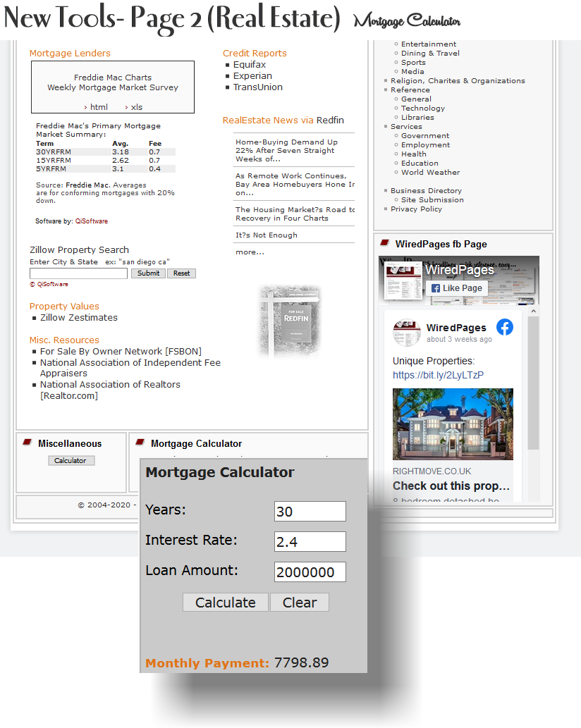The height and width of the screenshot is (728, 581).
Task: Click the scroll-up arrow of Facebook widget
Action: tap(534, 311)
